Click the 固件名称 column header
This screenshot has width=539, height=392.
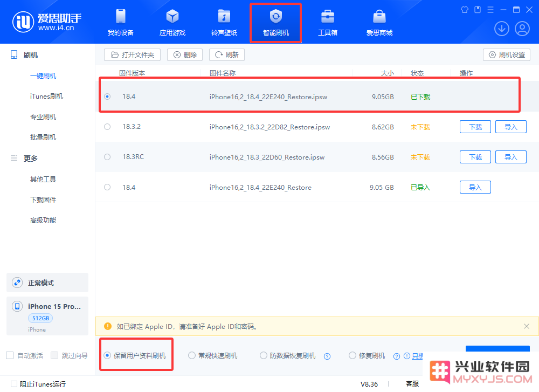tap(223, 73)
